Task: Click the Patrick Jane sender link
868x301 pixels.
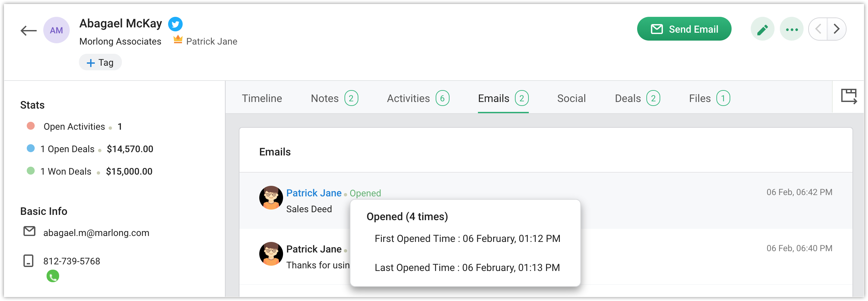Action: 314,193
